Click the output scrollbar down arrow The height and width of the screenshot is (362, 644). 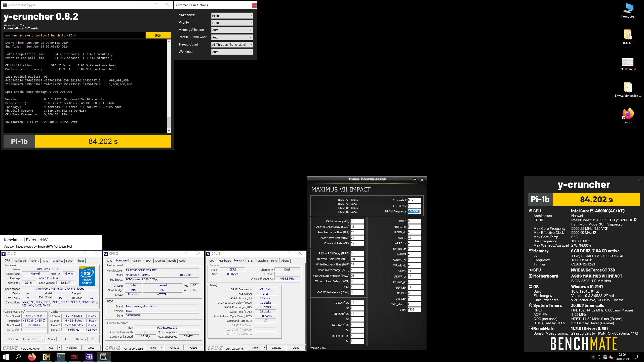pyautogui.click(x=169, y=130)
